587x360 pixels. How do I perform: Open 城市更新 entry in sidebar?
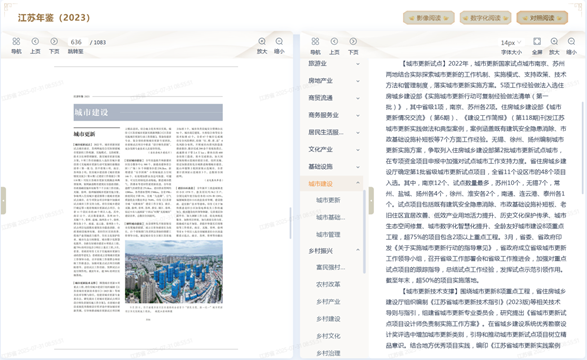pyautogui.click(x=328, y=200)
